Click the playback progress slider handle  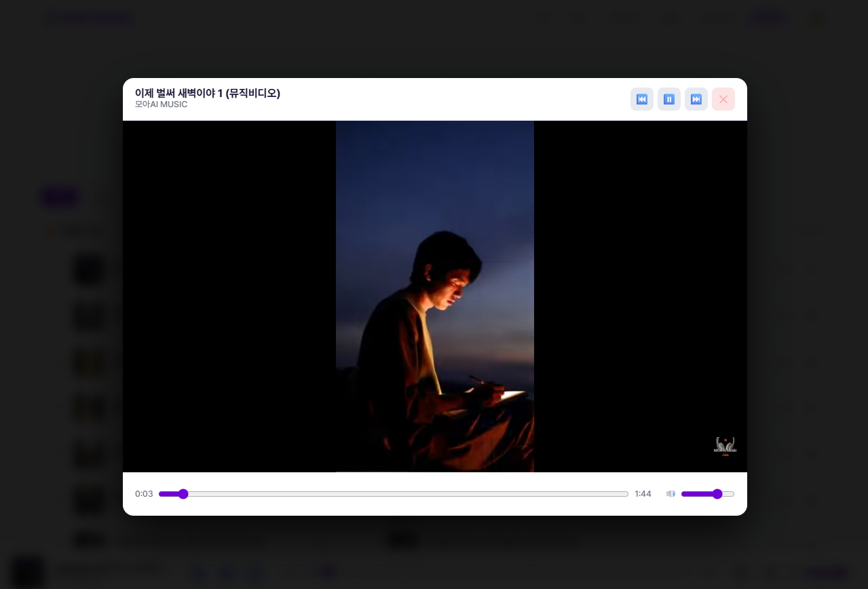(x=183, y=494)
